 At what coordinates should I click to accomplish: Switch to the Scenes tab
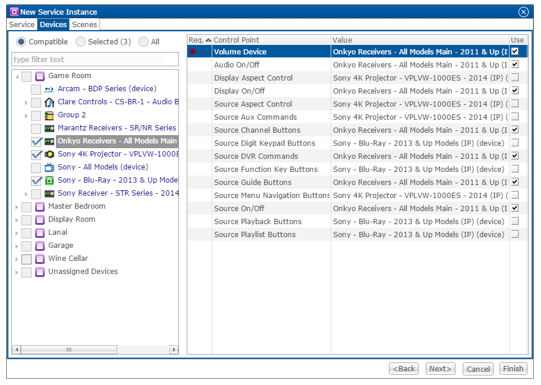pos(84,24)
